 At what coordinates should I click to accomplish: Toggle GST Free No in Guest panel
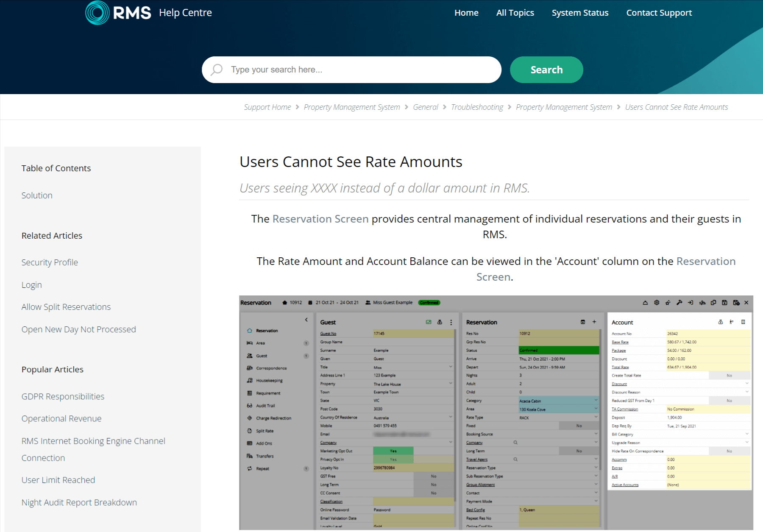click(x=434, y=476)
